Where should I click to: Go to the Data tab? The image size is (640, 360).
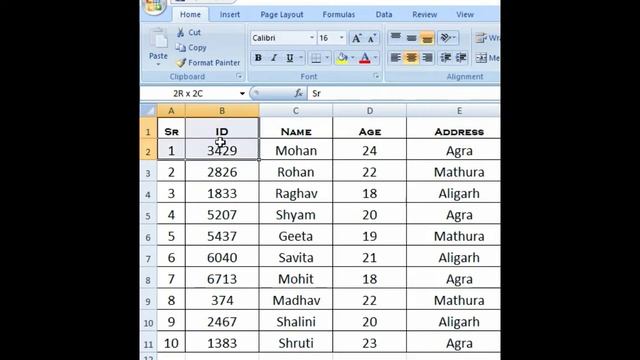pyautogui.click(x=384, y=15)
